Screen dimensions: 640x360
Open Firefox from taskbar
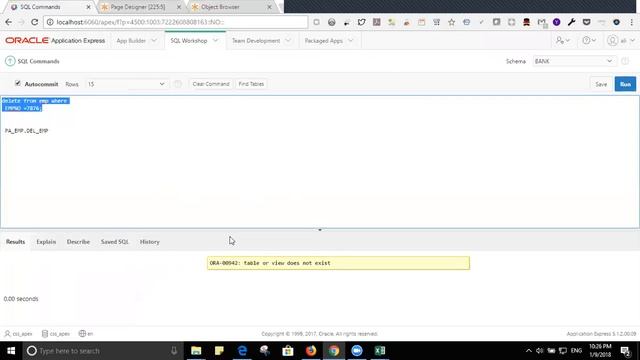[x=311, y=351]
